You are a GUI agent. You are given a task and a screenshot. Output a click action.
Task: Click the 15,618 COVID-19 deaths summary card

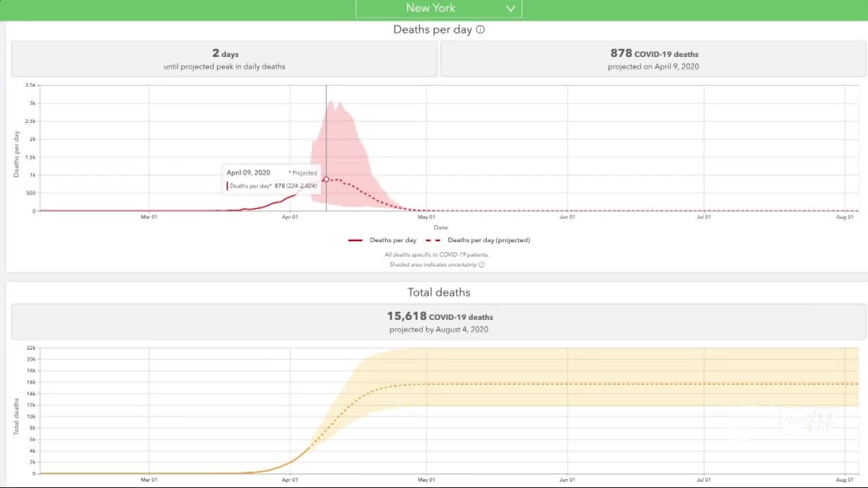[439, 322]
